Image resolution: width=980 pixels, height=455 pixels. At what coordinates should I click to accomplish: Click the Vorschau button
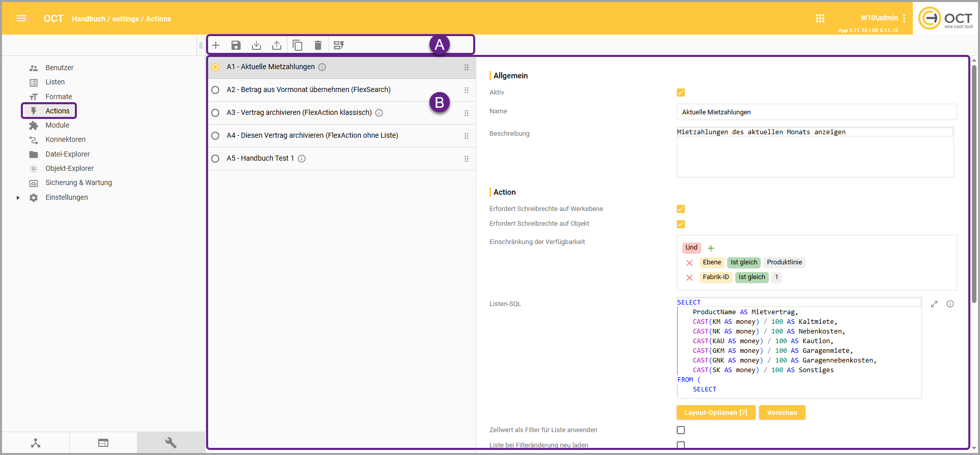pos(782,412)
